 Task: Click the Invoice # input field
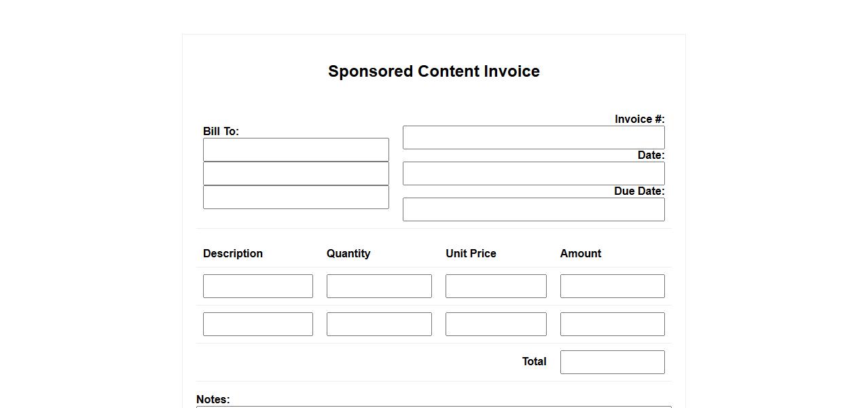pos(533,138)
